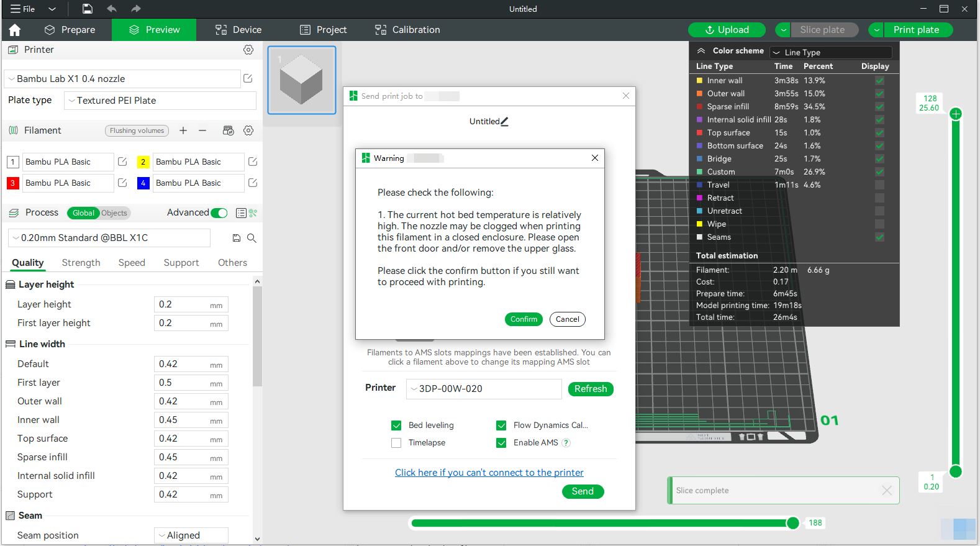
Task: Click the process settings list icon
Action: click(x=241, y=213)
